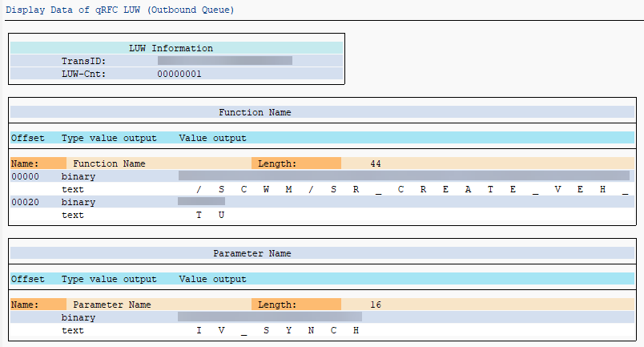
Task: Click the 'TransID:' label
Action: (x=84, y=61)
